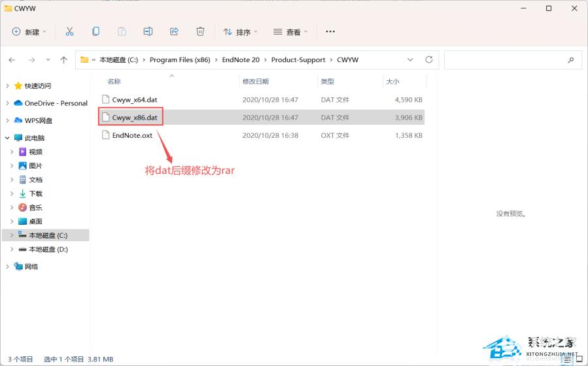The image size is (588, 366).
Task: Open the 排序 (Sort) dropdown
Action: pyautogui.click(x=241, y=32)
